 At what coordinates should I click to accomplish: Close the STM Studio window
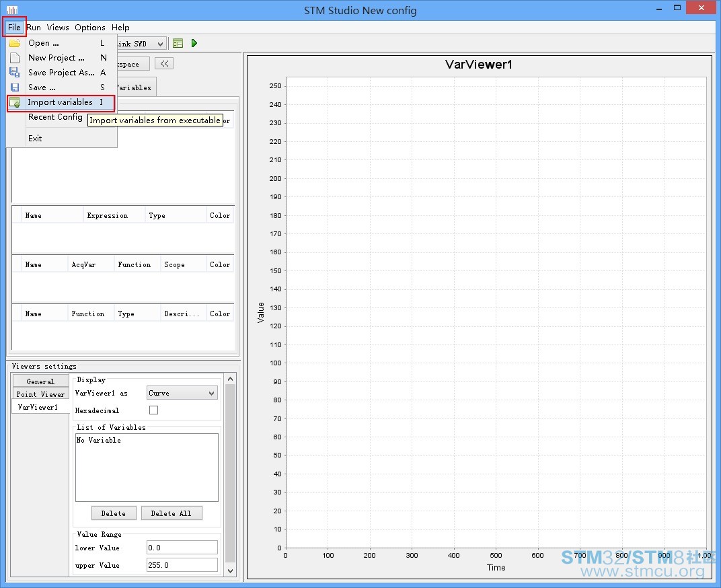701,8
